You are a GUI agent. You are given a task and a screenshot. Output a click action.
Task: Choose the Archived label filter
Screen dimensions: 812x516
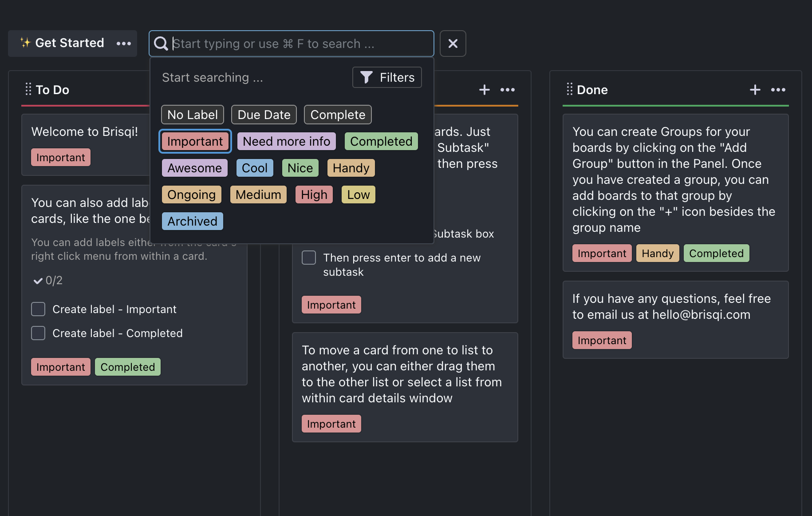click(x=193, y=221)
